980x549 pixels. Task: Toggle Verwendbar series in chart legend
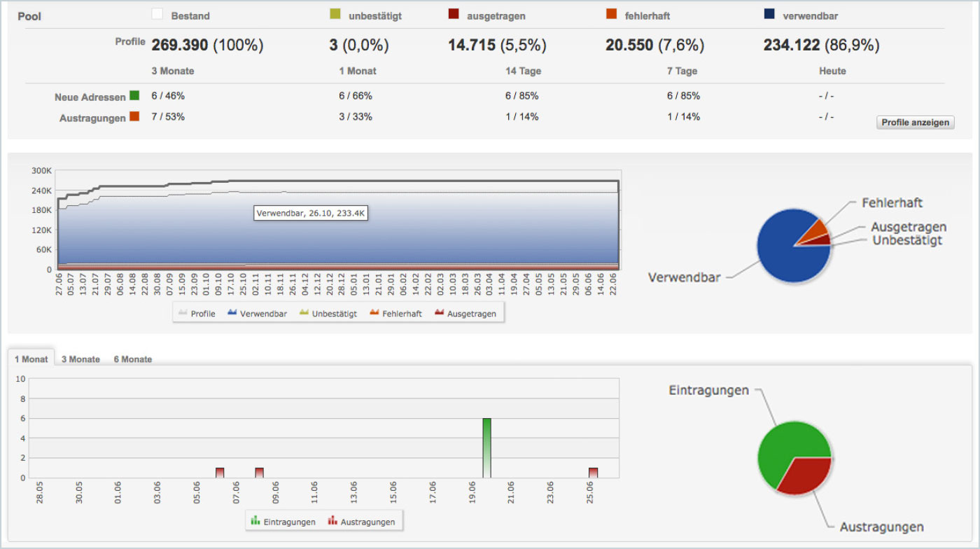click(x=257, y=314)
